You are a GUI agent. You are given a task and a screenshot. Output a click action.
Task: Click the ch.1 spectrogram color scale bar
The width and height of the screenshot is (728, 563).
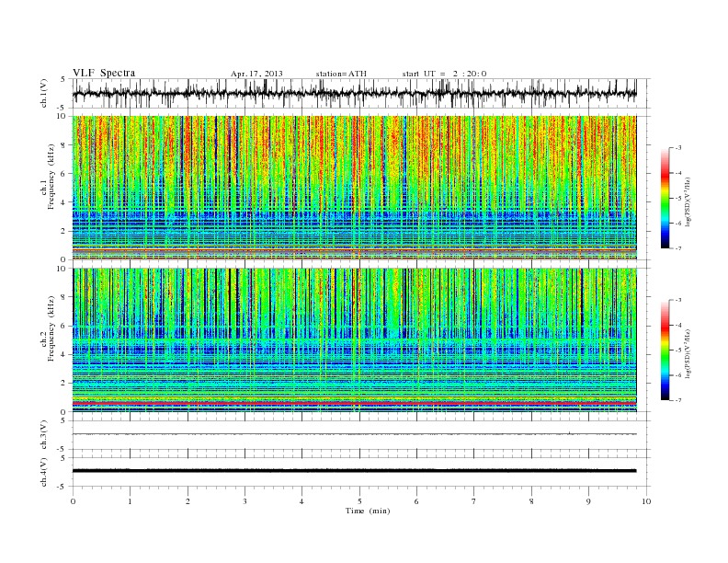click(665, 198)
